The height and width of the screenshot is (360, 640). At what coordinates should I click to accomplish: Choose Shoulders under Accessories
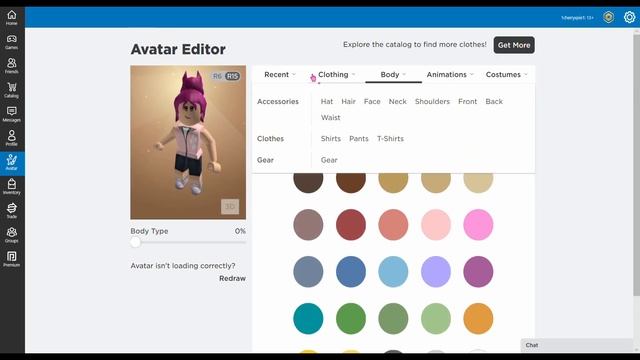point(432,102)
